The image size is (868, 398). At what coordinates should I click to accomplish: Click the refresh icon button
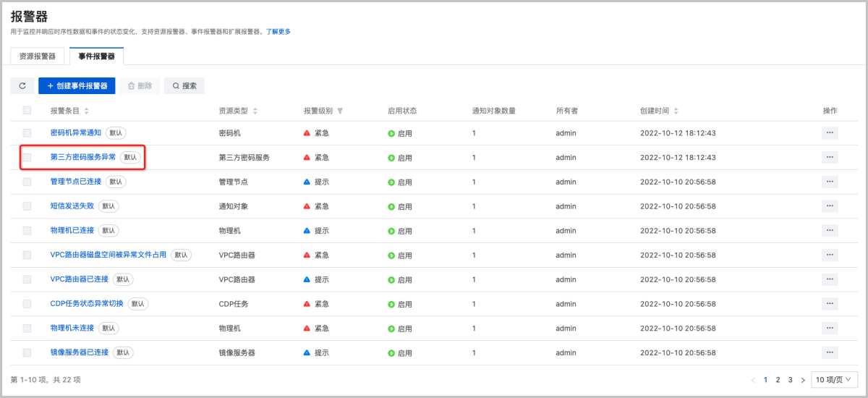click(22, 86)
